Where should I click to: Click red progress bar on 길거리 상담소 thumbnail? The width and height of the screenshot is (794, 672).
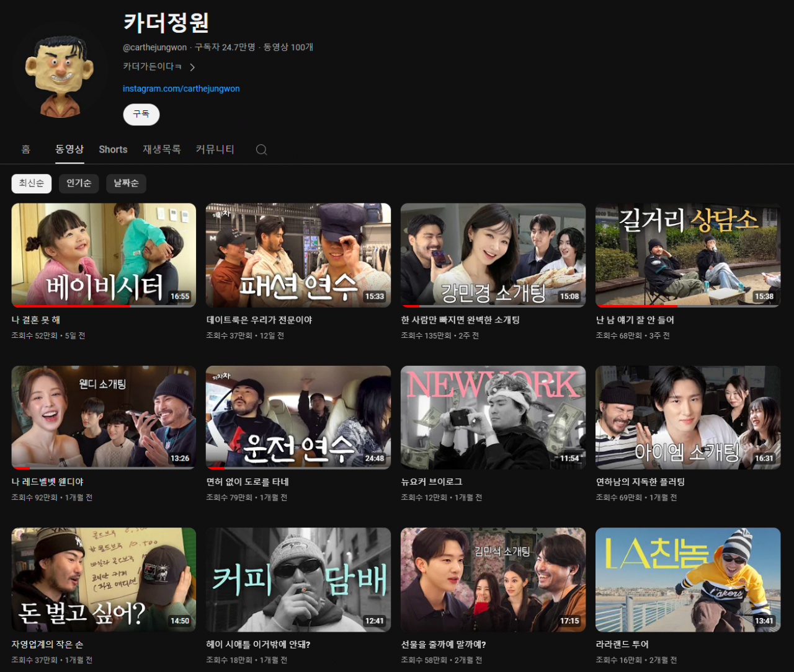click(636, 306)
